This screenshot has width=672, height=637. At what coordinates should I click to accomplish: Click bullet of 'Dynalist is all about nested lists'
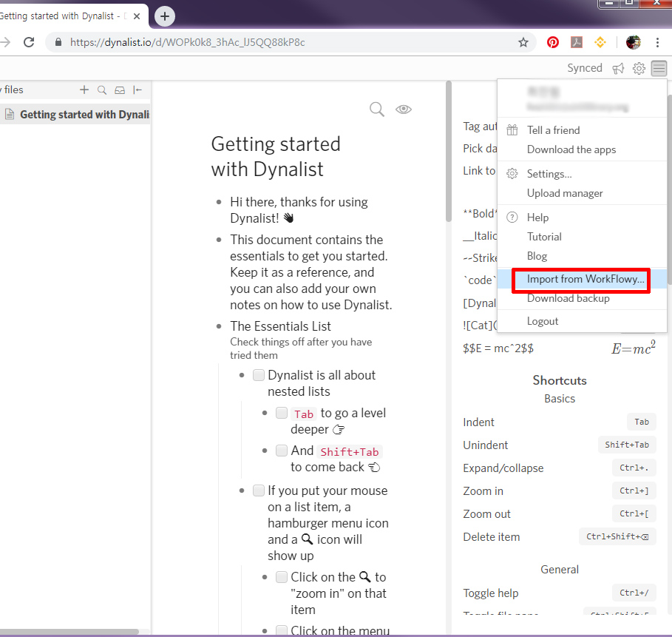click(x=242, y=375)
